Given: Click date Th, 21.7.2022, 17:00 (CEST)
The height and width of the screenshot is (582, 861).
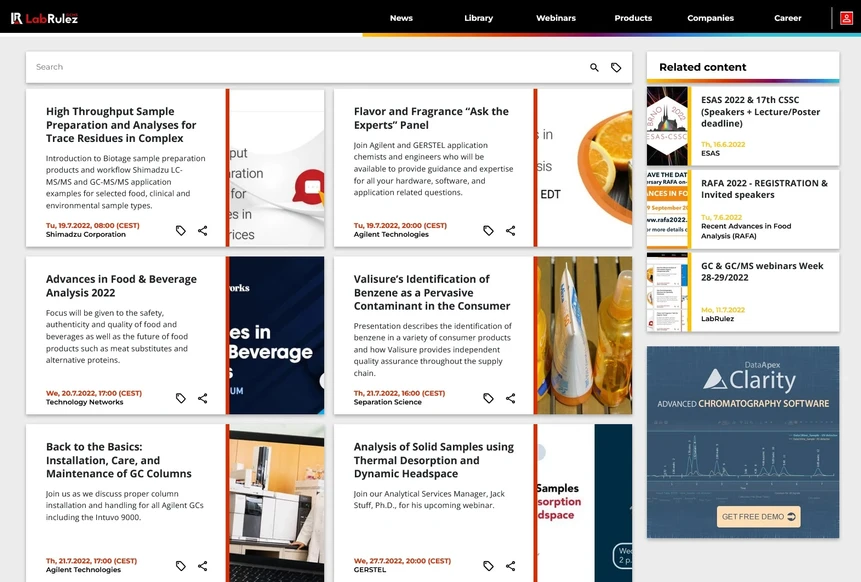Looking at the screenshot, I should coord(91,561).
